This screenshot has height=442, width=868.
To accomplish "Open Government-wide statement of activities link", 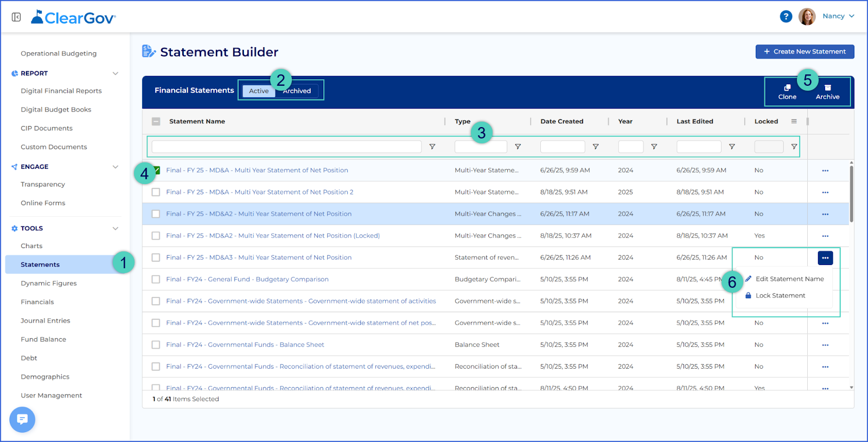I will pos(301,301).
